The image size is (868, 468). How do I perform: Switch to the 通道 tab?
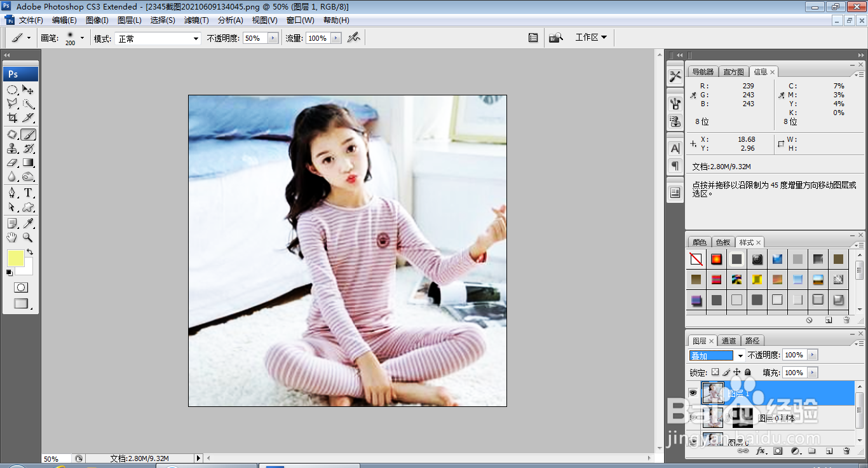pyautogui.click(x=729, y=341)
